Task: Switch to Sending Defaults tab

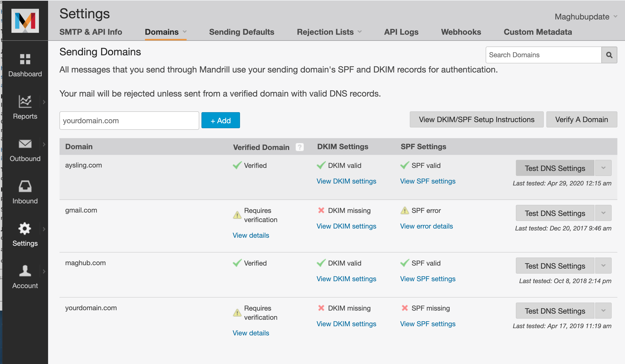Action: tap(242, 32)
